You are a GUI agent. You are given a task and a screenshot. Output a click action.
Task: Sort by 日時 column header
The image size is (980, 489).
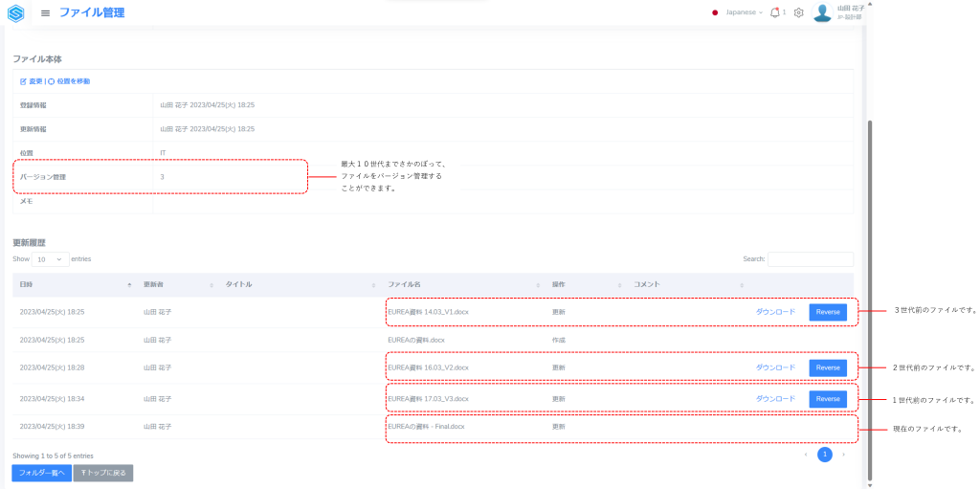point(27,284)
